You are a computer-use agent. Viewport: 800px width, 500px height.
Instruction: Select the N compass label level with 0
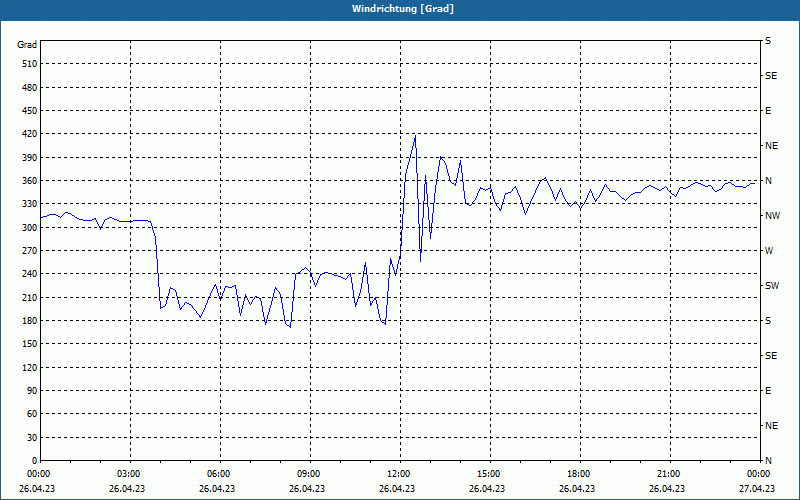coord(768,461)
